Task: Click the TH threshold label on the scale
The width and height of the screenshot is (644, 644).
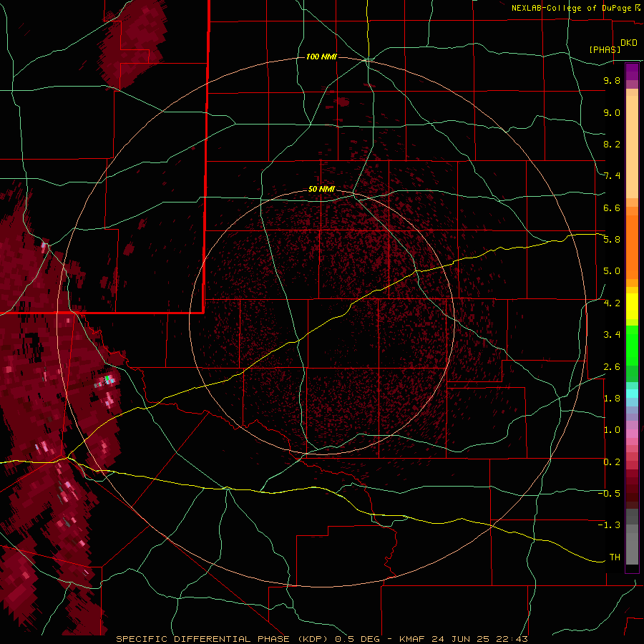Action: (x=615, y=557)
